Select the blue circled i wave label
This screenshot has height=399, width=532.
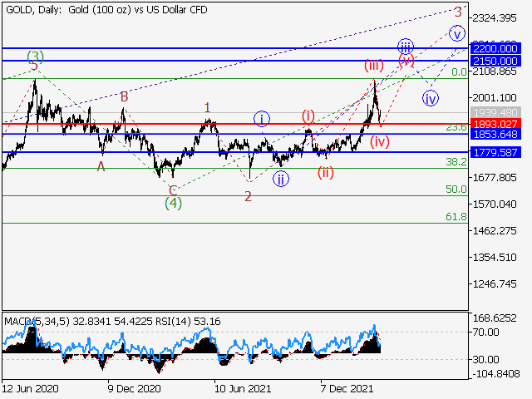tap(262, 119)
